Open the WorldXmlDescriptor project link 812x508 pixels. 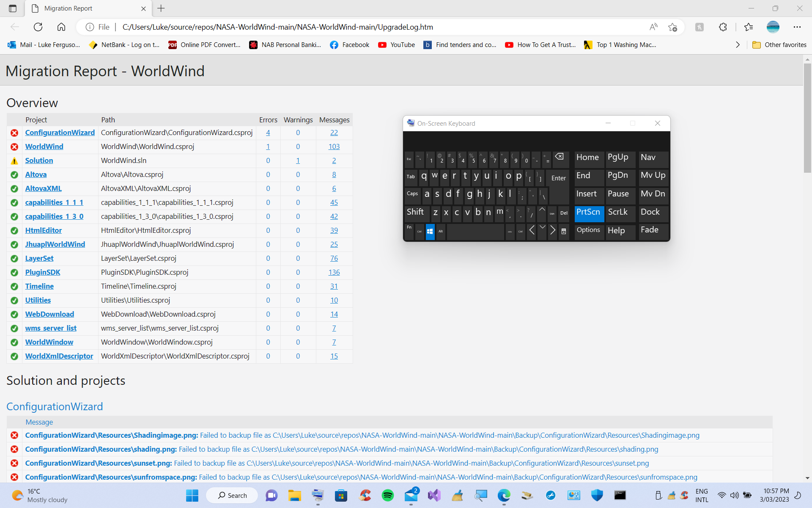59,356
